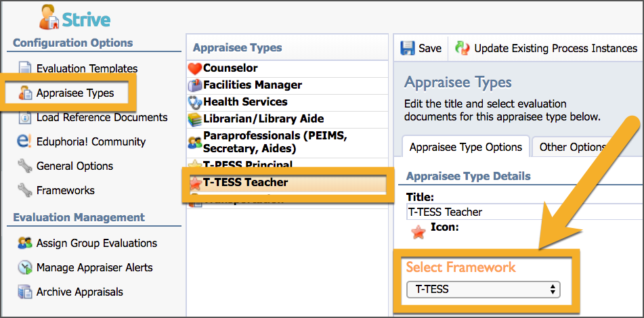The width and height of the screenshot is (644, 318).
Task: Click the Update Existing Process Instances icon
Action: pyautogui.click(x=462, y=48)
